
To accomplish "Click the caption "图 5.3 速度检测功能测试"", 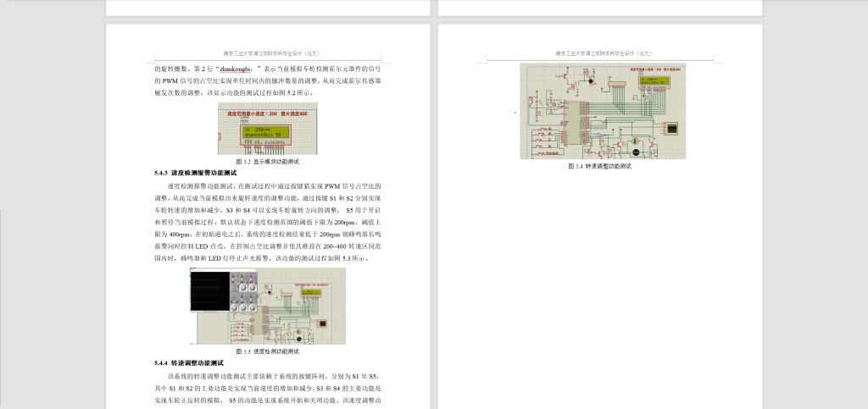I will click(x=267, y=351).
